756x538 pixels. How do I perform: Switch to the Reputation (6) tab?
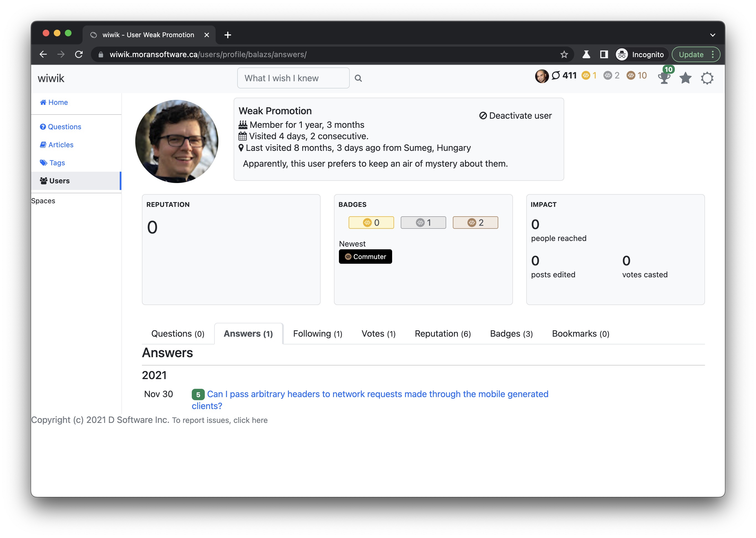pyautogui.click(x=443, y=334)
